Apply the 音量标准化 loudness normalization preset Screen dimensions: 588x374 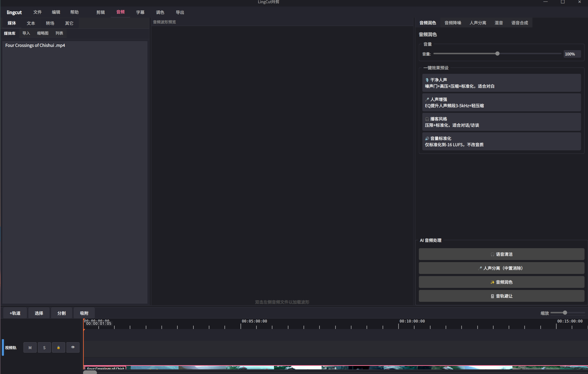pos(501,142)
